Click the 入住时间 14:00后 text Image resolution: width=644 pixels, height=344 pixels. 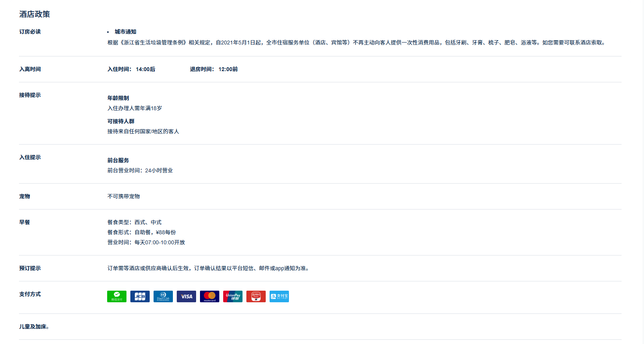(x=132, y=69)
